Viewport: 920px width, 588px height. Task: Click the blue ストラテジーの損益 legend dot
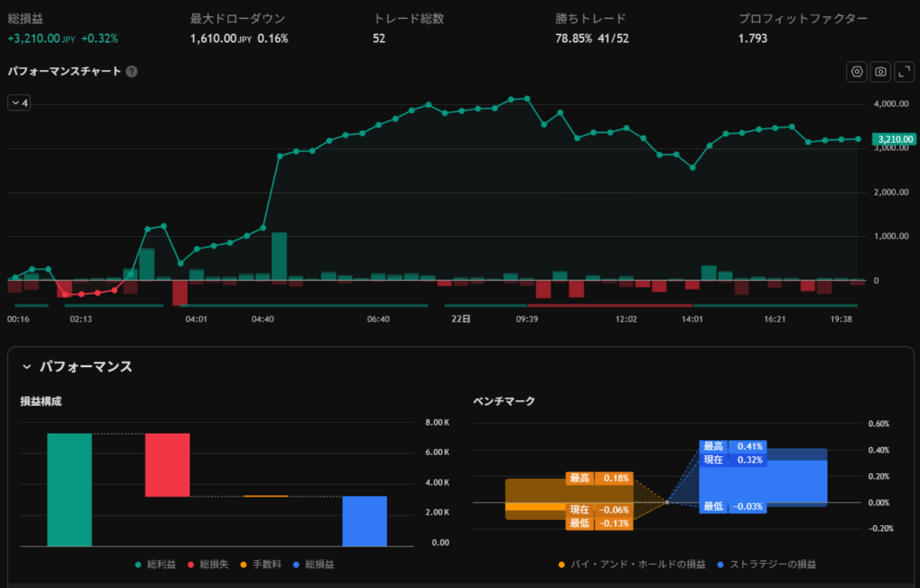[x=722, y=565]
